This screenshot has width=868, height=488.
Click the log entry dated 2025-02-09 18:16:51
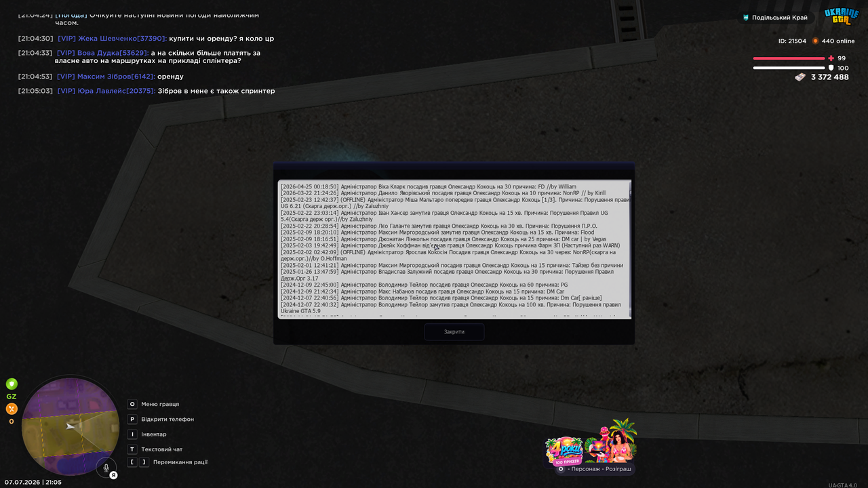[x=444, y=239]
